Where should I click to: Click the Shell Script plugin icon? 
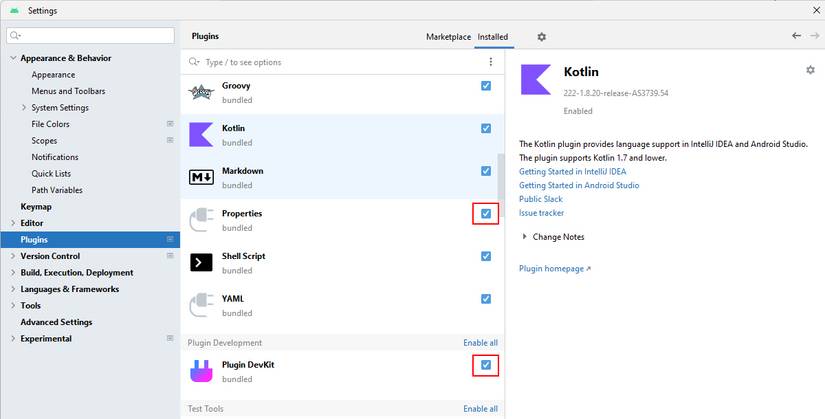click(201, 263)
